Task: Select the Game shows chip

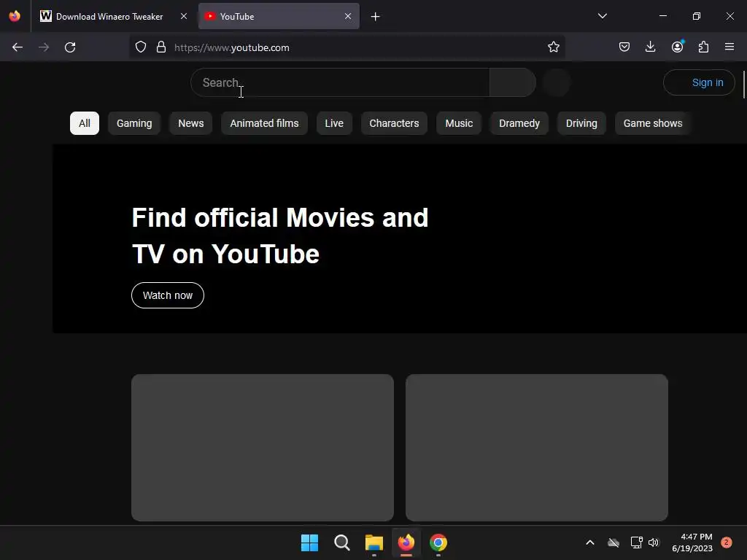Action: pos(653,123)
